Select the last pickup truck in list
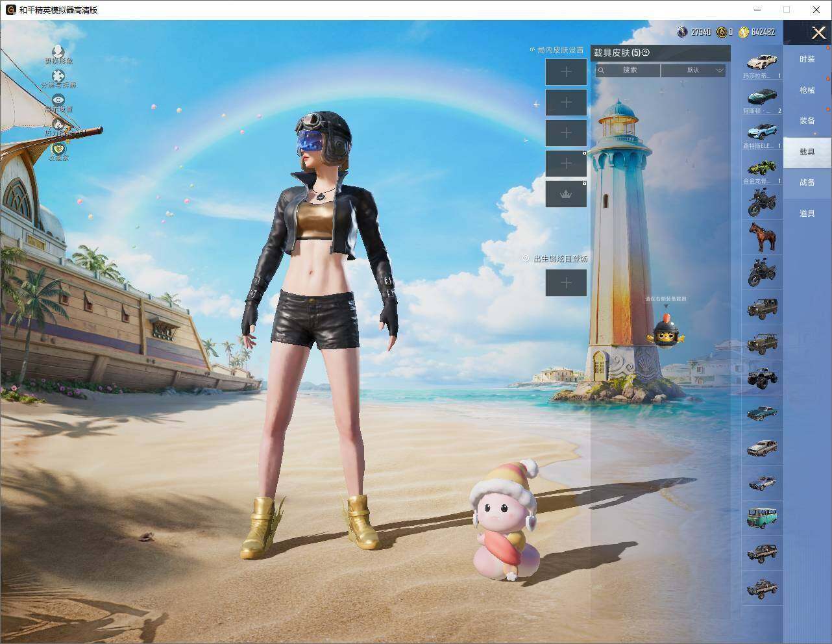This screenshot has height=644, width=832. 762,588
